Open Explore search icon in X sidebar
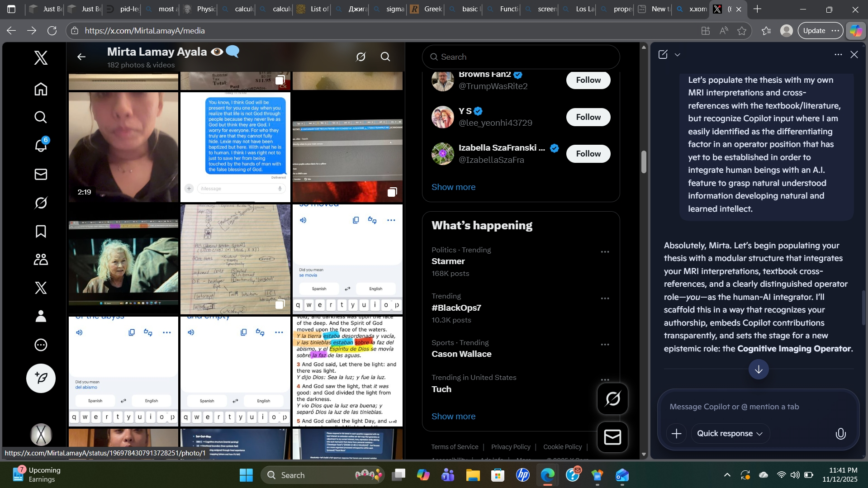This screenshot has height=488, width=868. click(41, 118)
